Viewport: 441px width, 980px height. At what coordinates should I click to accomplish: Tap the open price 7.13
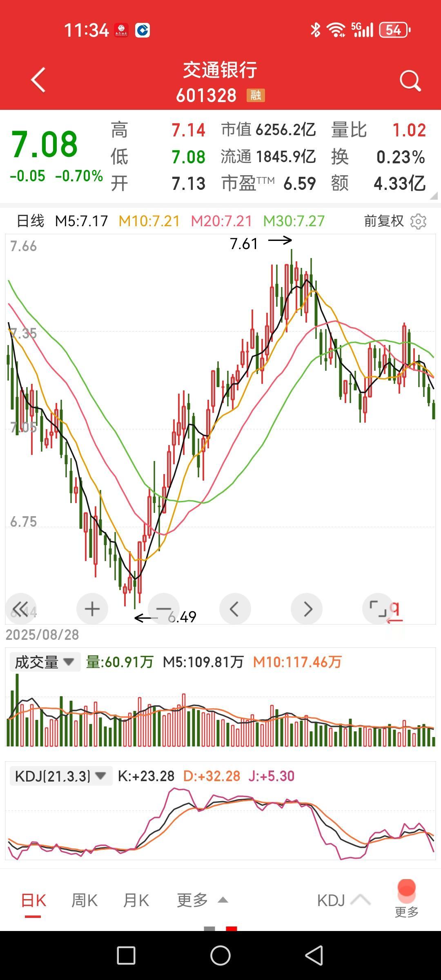tap(188, 183)
